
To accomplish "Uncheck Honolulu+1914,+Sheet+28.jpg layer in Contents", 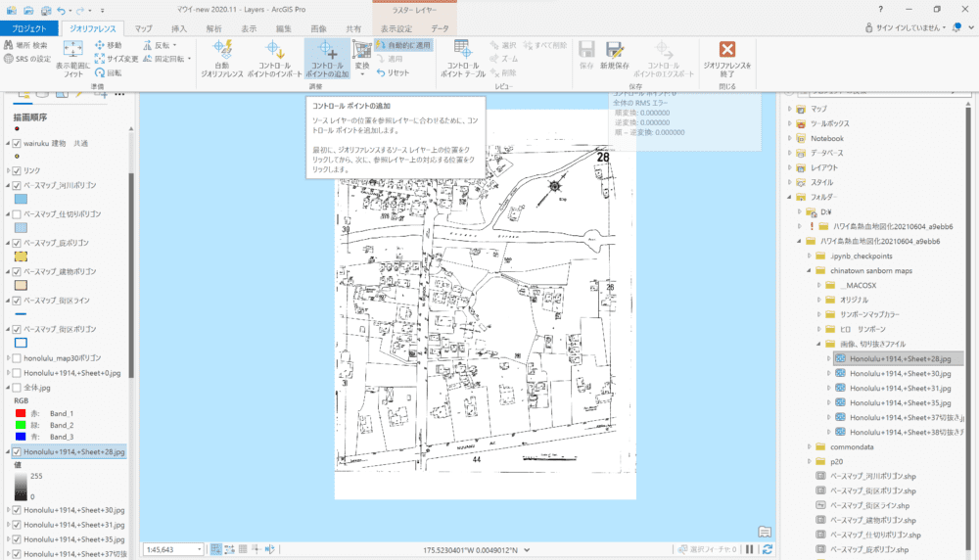I will point(17,452).
